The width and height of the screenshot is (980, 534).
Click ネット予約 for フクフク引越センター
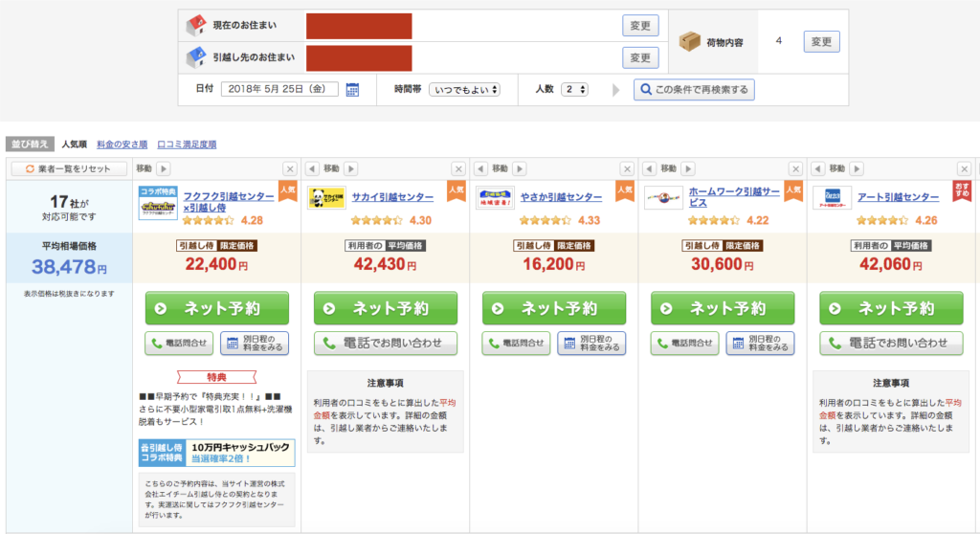pyautogui.click(x=217, y=308)
